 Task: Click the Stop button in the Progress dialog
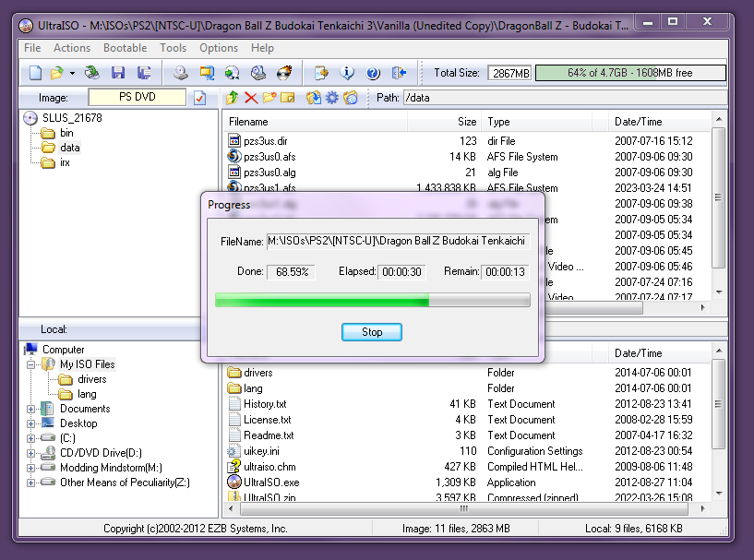pos(372,332)
